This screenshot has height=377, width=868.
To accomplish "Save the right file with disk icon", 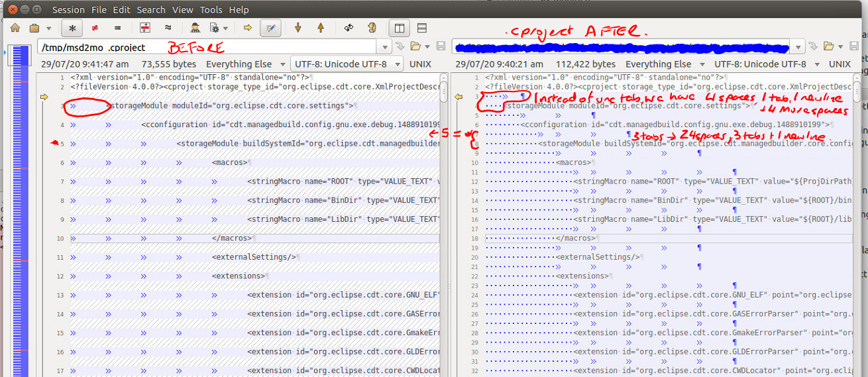I will coord(855,46).
